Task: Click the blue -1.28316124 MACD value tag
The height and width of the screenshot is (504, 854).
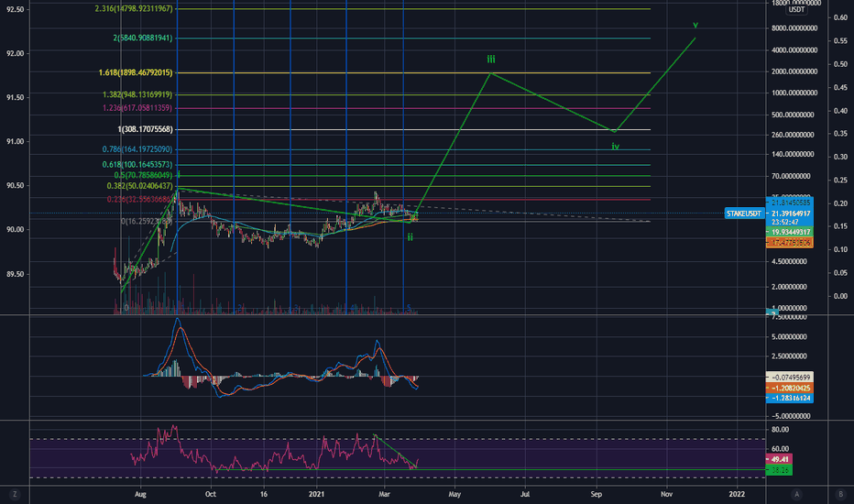Action: tap(789, 399)
